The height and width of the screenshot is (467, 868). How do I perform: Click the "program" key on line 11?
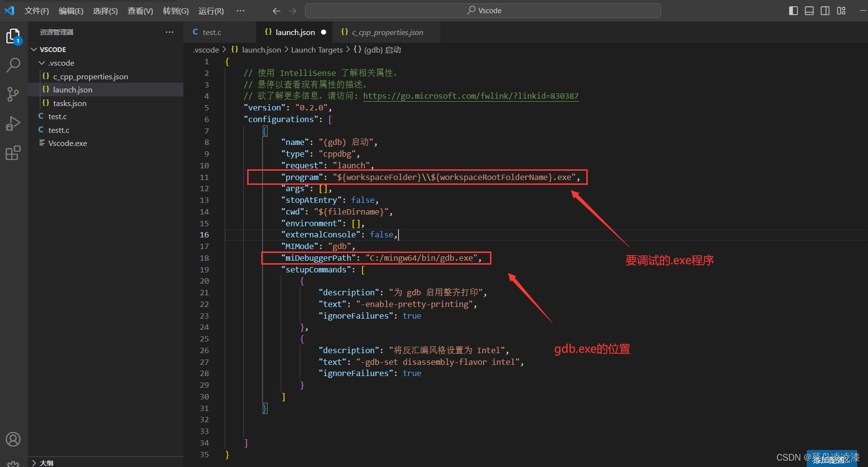coord(302,177)
